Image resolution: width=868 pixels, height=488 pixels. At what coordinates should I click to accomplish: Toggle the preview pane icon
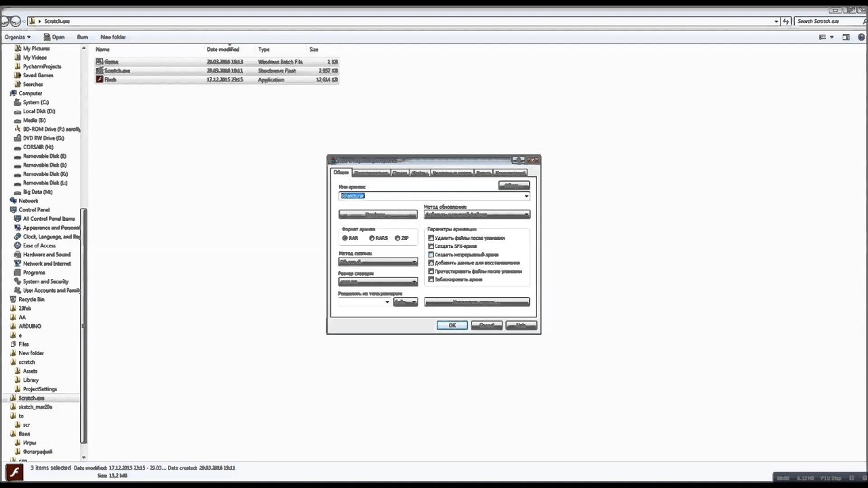(846, 37)
